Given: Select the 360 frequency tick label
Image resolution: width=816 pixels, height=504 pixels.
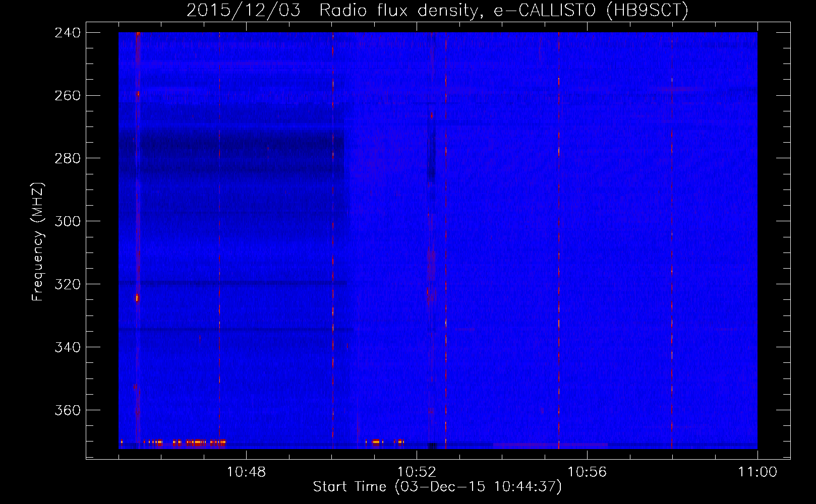Looking at the screenshot, I should 67,411.
